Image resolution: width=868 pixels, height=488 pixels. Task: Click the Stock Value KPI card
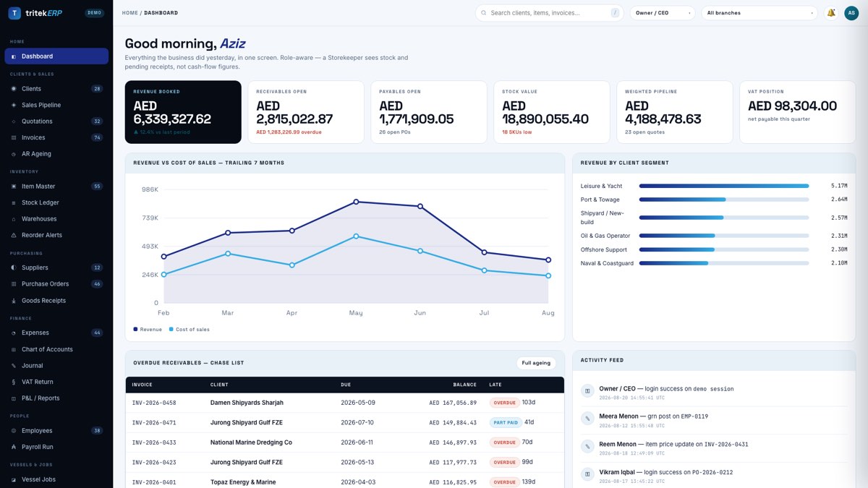pos(552,112)
